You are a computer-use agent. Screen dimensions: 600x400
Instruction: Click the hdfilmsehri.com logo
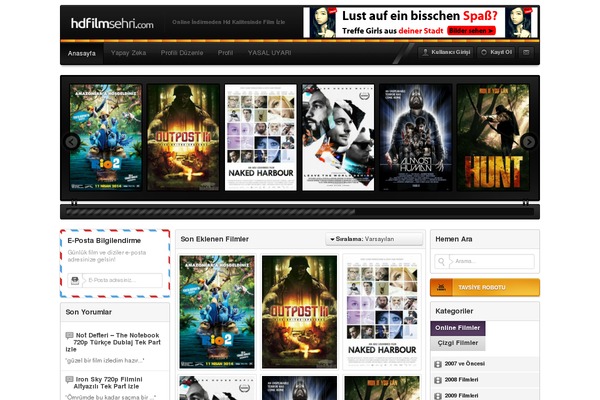112,24
